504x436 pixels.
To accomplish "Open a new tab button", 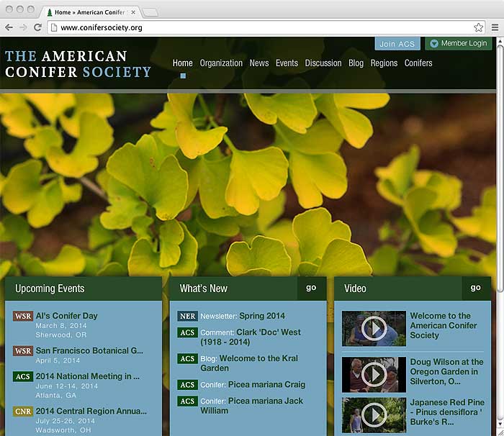I will point(150,12).
